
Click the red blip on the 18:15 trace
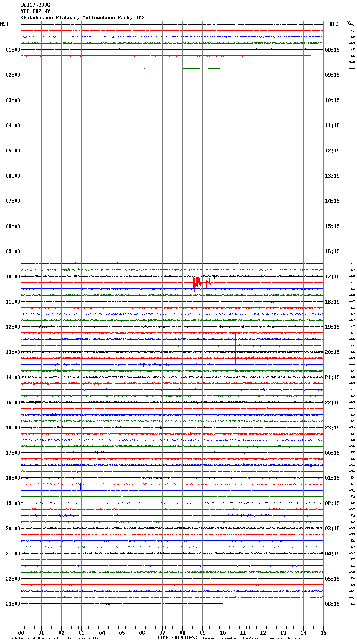[x=81, y=486]
